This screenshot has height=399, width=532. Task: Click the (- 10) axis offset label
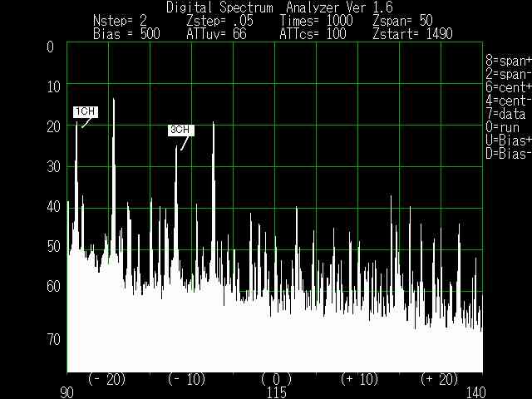[187, 379]
